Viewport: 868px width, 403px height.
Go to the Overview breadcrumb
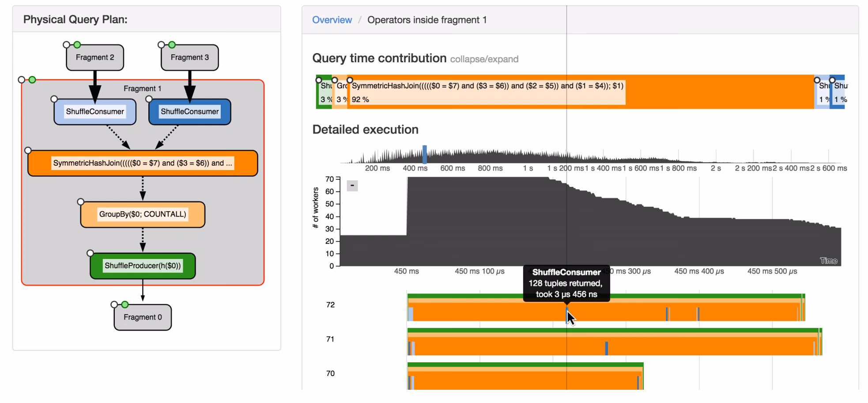(x=332, y=20)
